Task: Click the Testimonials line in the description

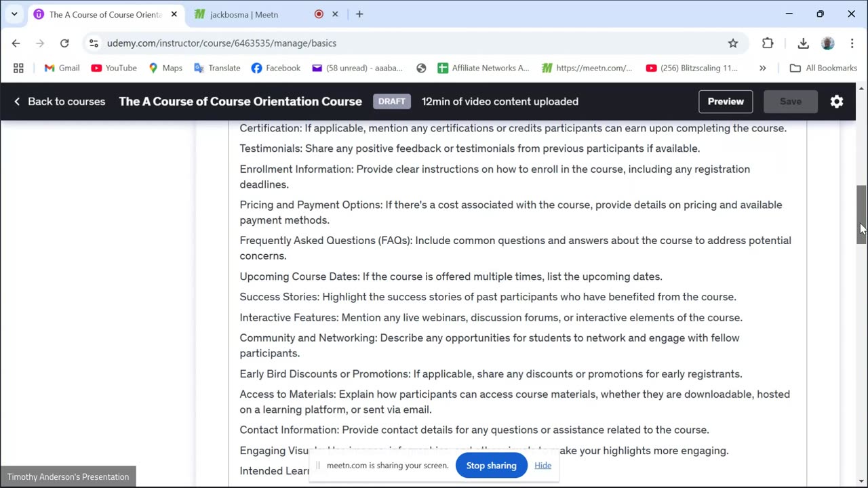Action: pyautogui.click(x=470, y=148)
